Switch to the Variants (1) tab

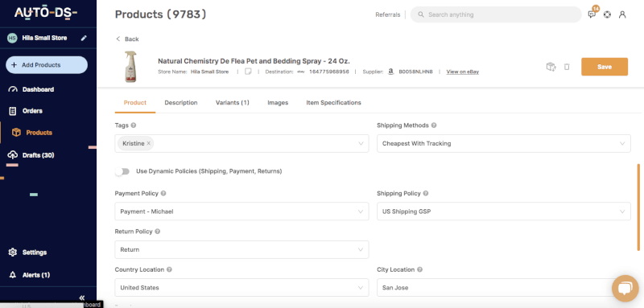[232, 102]
